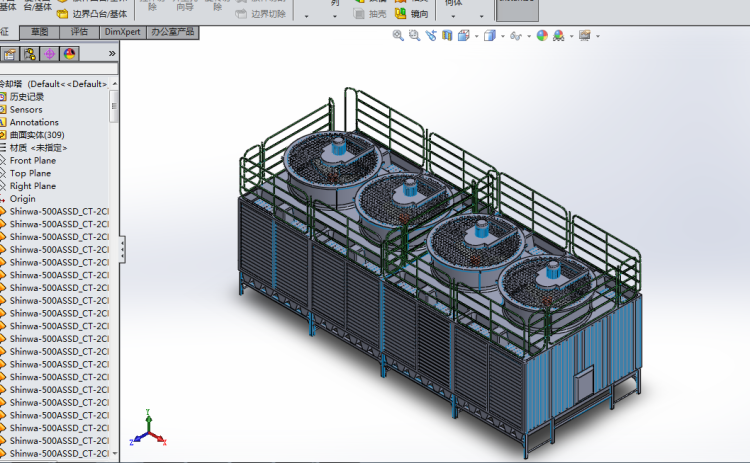The image size is (750, 463).
Task: Open the DimXpertManager crosshair tab icon
Action: pos(50,54)
